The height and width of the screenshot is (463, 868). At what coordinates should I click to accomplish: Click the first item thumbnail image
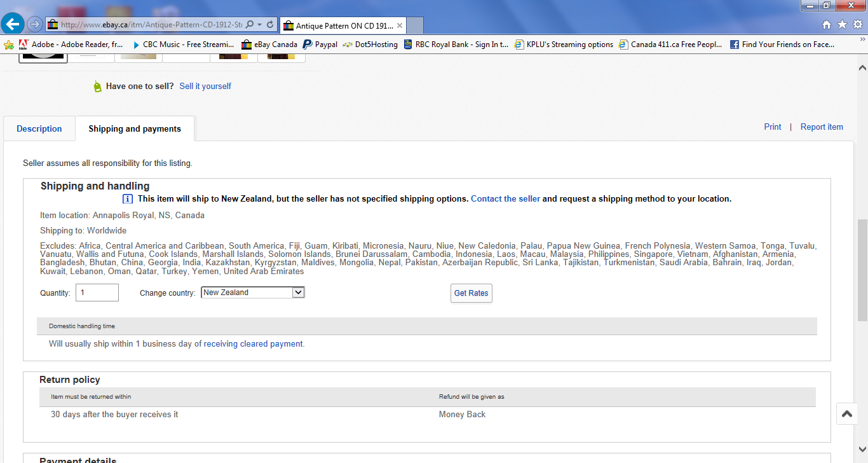43,57
